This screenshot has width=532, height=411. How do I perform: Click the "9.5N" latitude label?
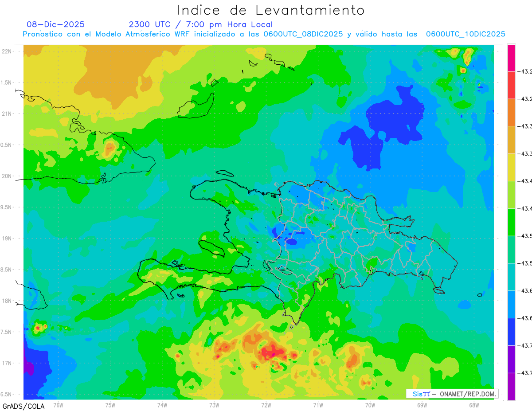click(7, 207)
